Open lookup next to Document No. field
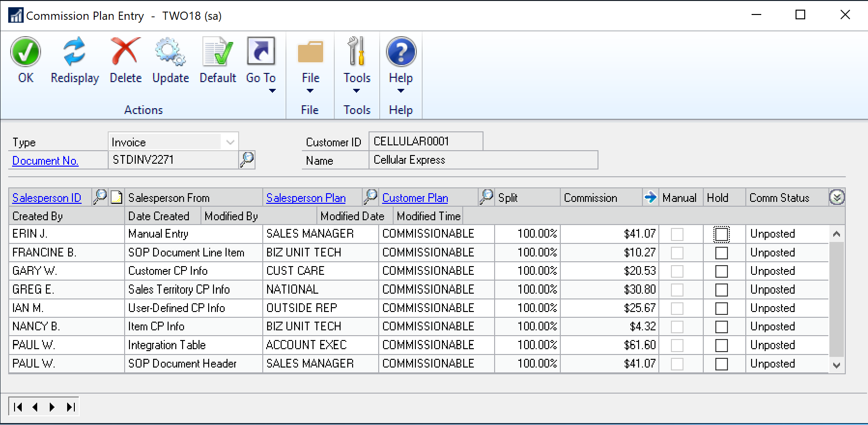The height and width of the screenshot is (425, 868). (x=247, y=159)
